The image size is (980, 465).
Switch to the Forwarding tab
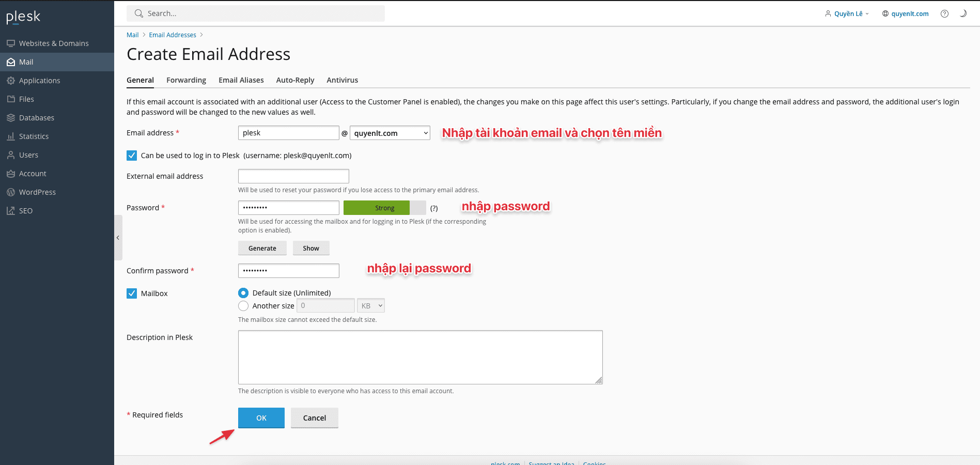coord(186,80)
